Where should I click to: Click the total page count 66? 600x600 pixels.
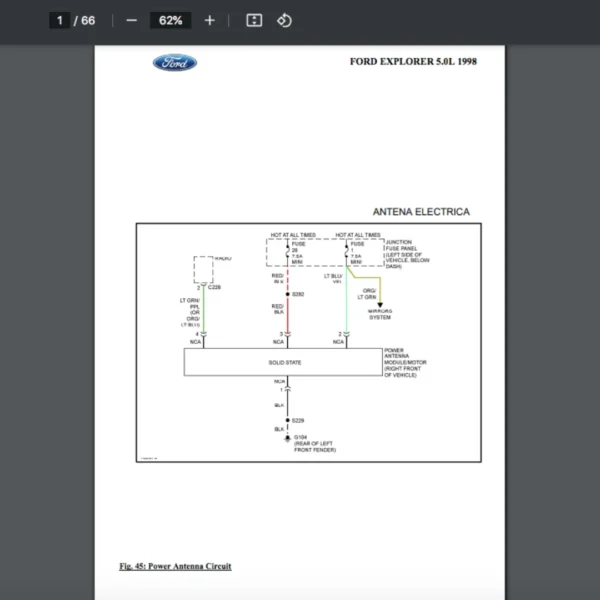tap(88, 20)
